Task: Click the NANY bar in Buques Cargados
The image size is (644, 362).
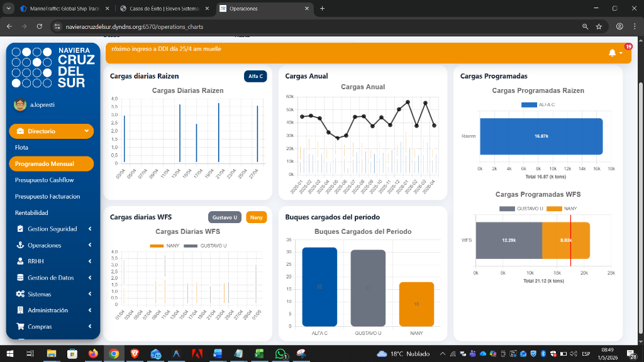Action: (x=416, y=304)
